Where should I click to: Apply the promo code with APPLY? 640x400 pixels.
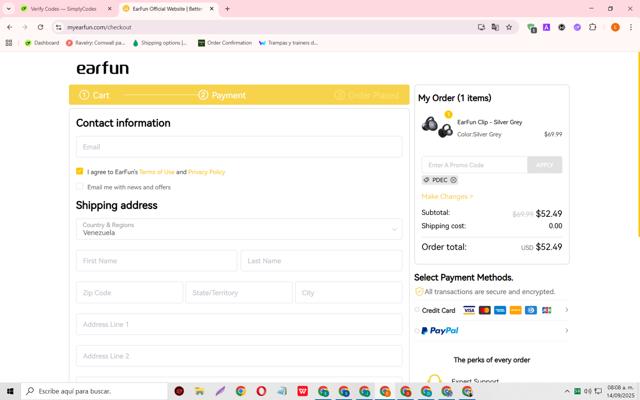[544, 165]
